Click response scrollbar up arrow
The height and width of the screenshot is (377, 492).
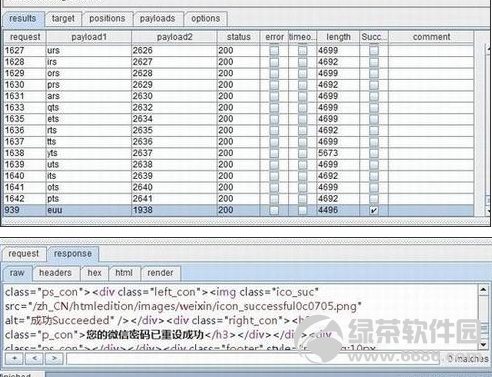pyautogui.click(x=483, y=290)
